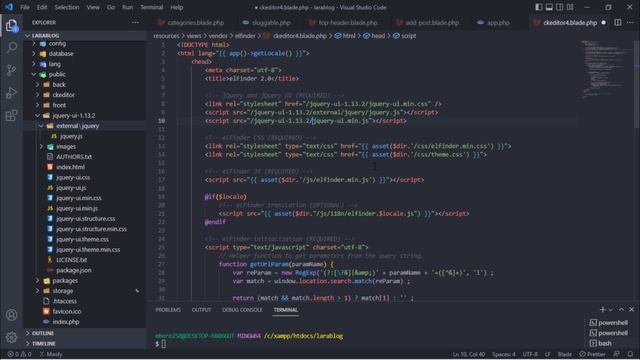
Task: Click the Prettier status bar item
Action: click(592, 354)
